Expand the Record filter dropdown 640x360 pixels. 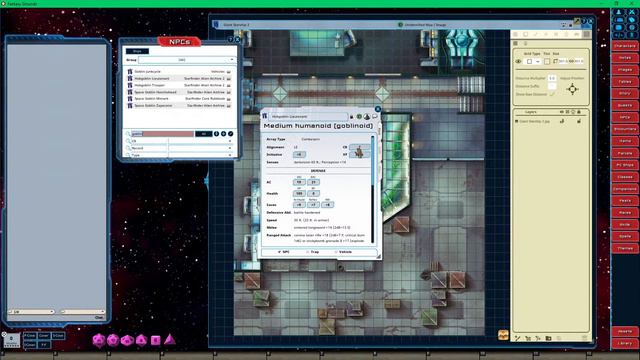pos(230,148)
